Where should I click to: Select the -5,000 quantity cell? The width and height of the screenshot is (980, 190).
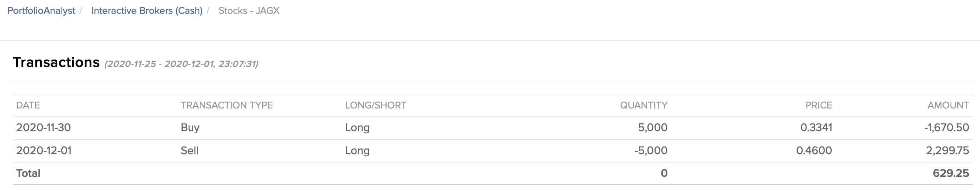(x=650, y=150)
